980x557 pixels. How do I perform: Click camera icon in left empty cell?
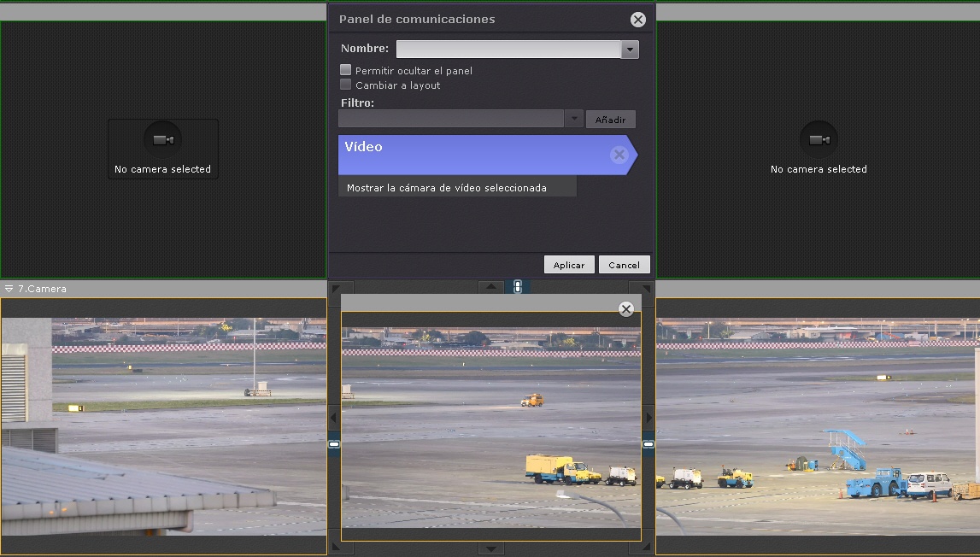(162, 140)
